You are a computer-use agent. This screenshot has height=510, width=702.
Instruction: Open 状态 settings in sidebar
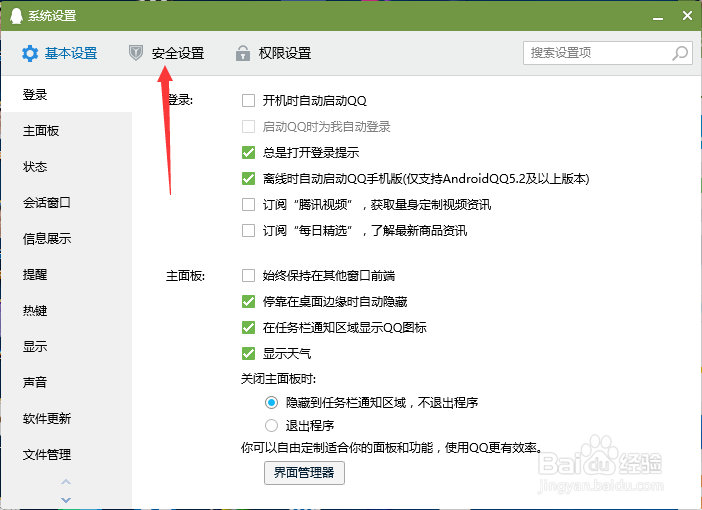66,167
